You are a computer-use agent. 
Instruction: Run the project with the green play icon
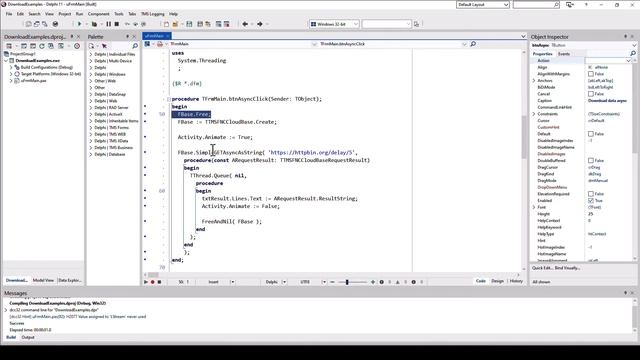point(80,24)
